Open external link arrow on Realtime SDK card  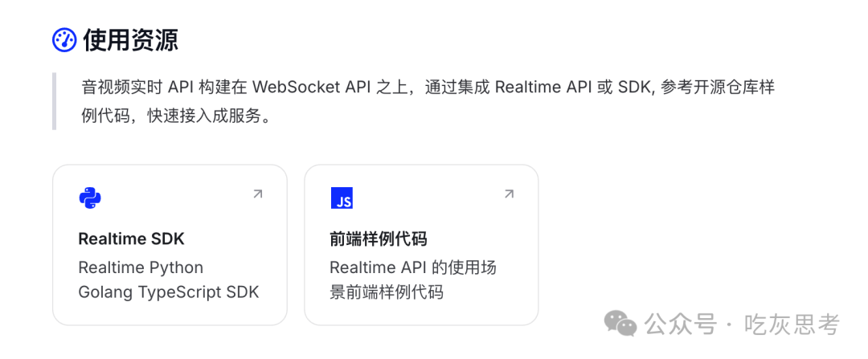(257, 194)
